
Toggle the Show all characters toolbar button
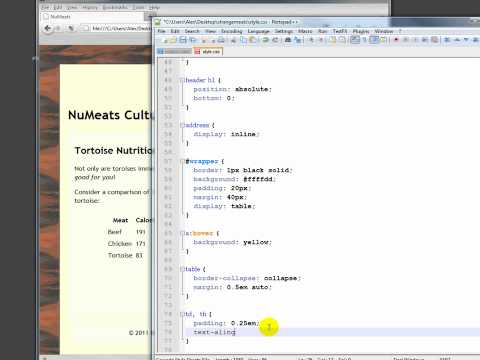pyautogui.click(x=364, y=40)
